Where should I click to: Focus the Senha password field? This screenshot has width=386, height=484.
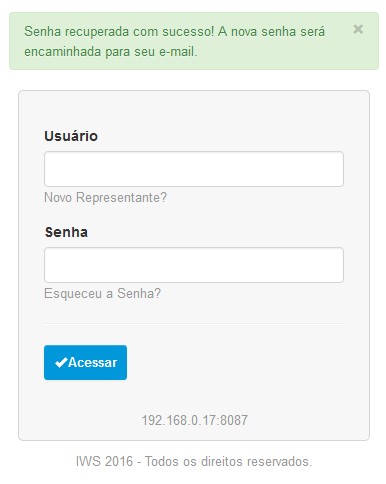point(194,265)
